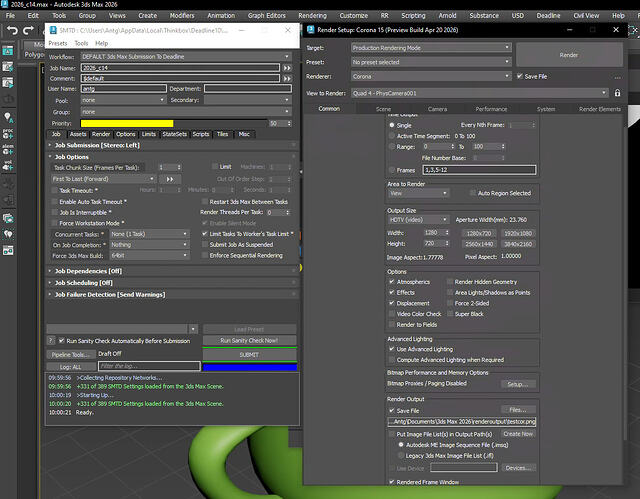The image size is (640, 499).
Task: Click the Render Setup window title icon
Action: click(311, 30)
